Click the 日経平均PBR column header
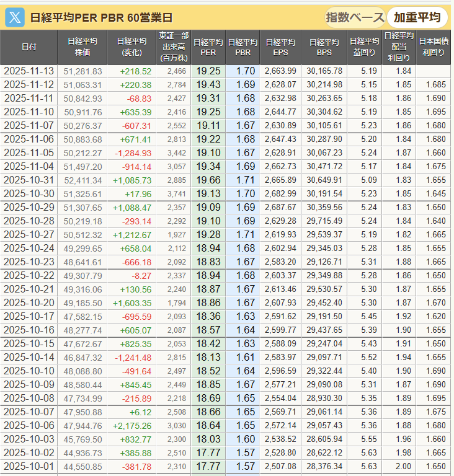This screenshot has width=454, height=476. pyautogui.click(x=243, y=47)
